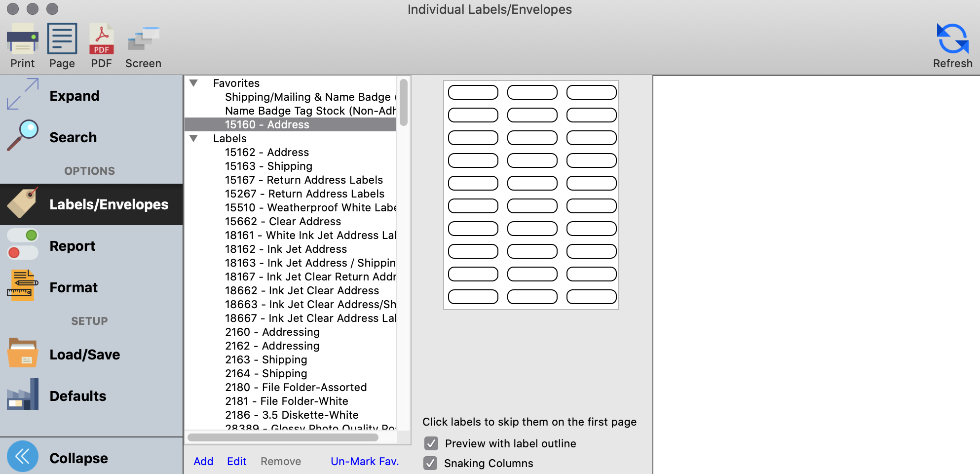The height and width of the screenshot is (474, 980).
Task: Click the Collapse sidebar button label
Action: point(78,458)
